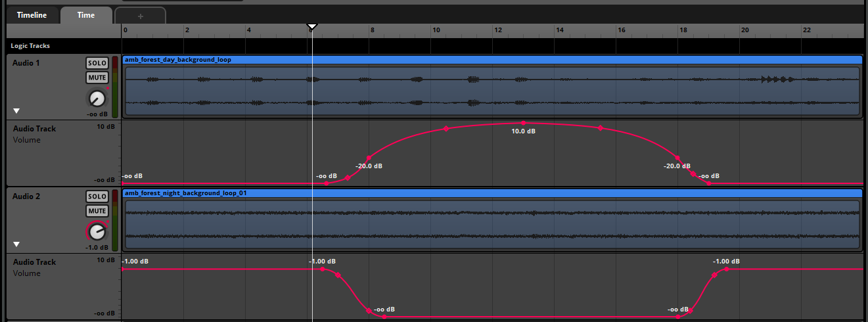Screen dimensions: 868x322
Task: Select the amb_forest_day_background_loop clip header
Action: [x=492, y=60]
